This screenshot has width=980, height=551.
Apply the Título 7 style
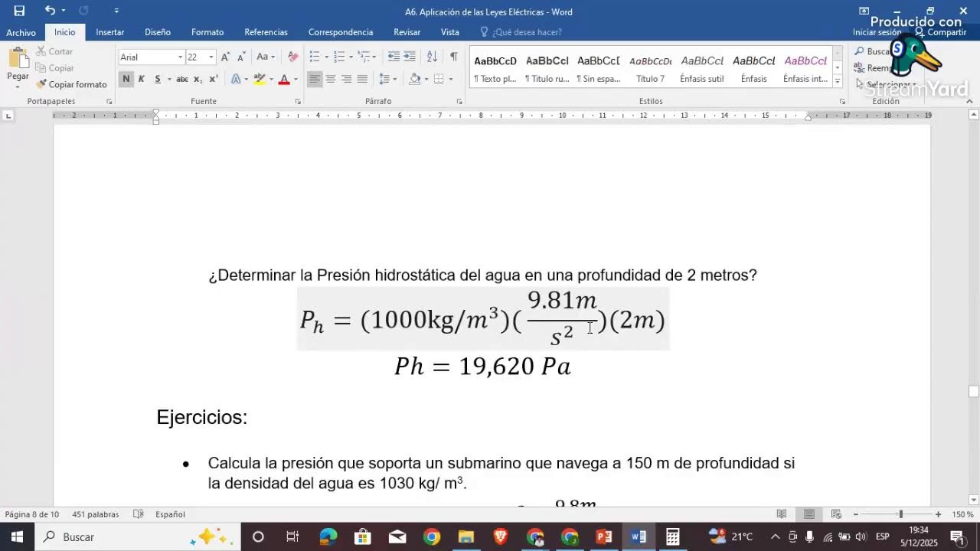pyautogui.click(x=650, y=68)
